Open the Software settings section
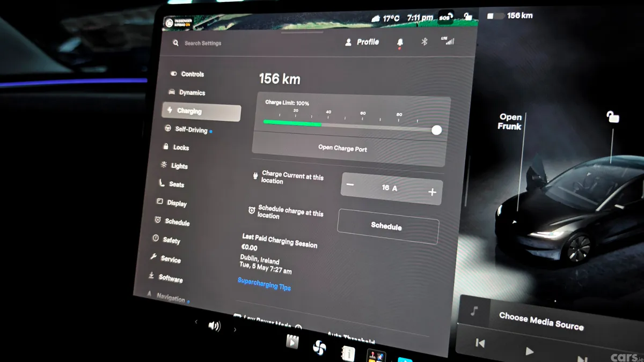Screen dimensions: 644x362 pyautogui.click(x=165, y=277)
